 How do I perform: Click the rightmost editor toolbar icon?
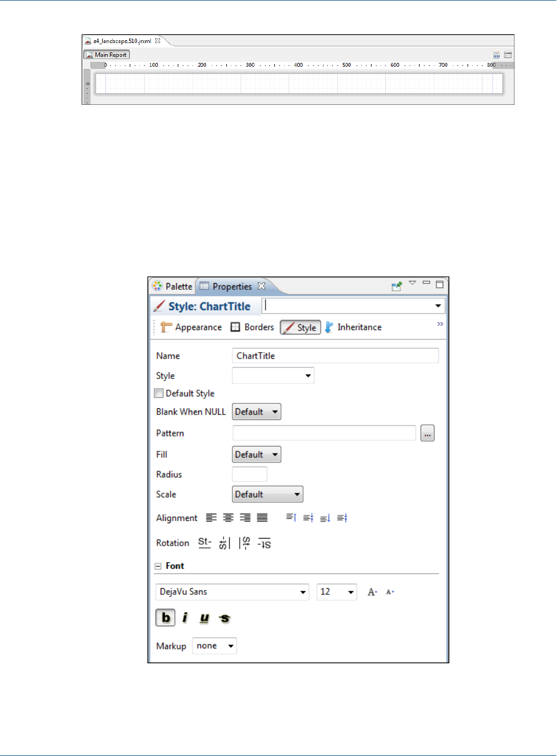click(508, 55)
